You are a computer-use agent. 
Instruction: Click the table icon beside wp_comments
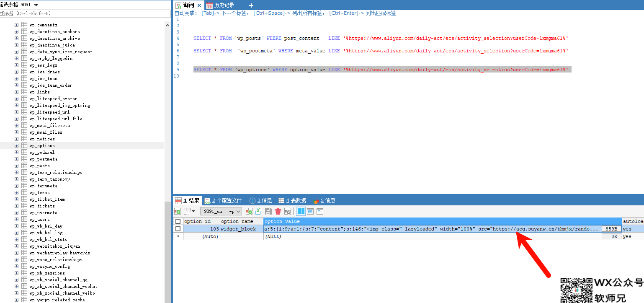click(x=24, y=25)
